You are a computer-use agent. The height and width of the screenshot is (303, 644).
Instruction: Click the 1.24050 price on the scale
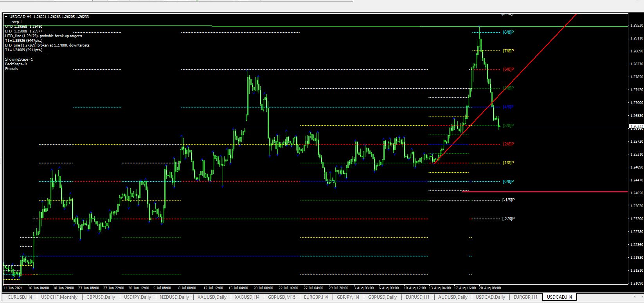[637, 193]
